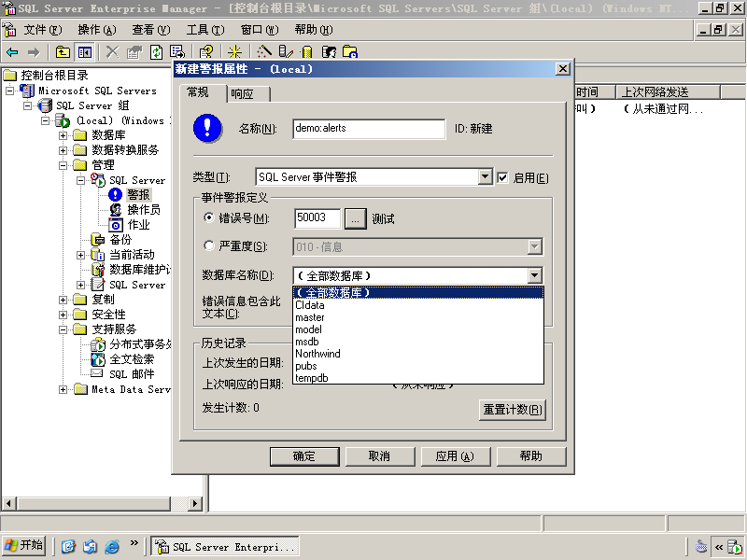Expand the 数据库 folder node
Screen dimensions: 747x560
(x=63, y=135)
